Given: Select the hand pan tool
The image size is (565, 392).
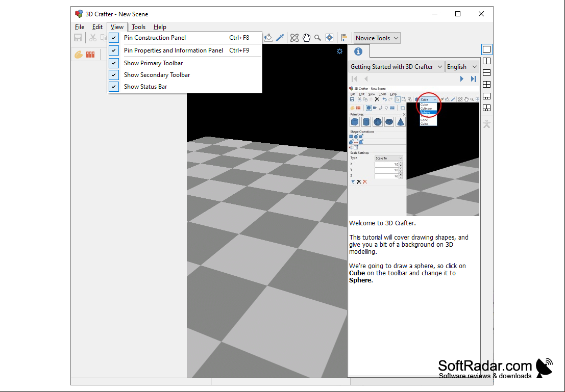Looking at the screenshot, I should coord(306,38).
